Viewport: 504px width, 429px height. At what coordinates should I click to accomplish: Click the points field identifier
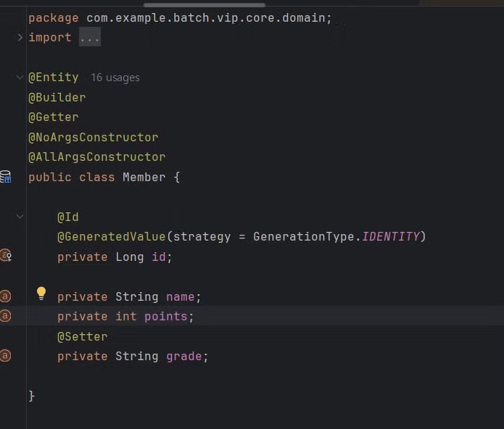166,317
